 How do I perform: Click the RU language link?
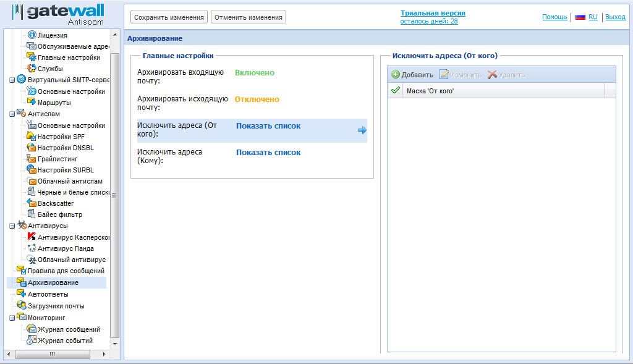click(x=593, y=17)
